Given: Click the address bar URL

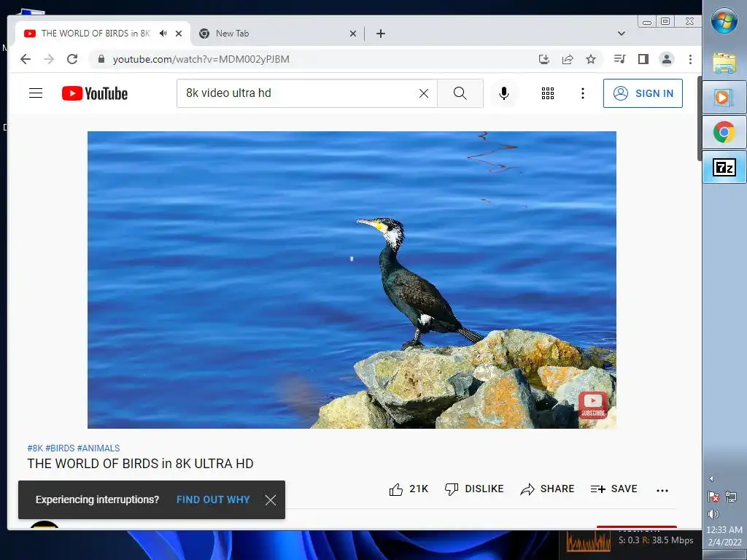Looking at the screenshot, I should pos(201,59).
